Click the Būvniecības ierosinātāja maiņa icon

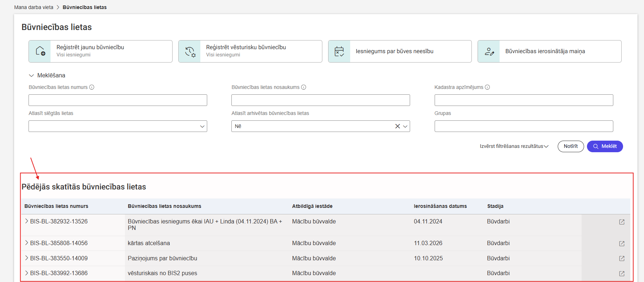click(x=489, y=51)
